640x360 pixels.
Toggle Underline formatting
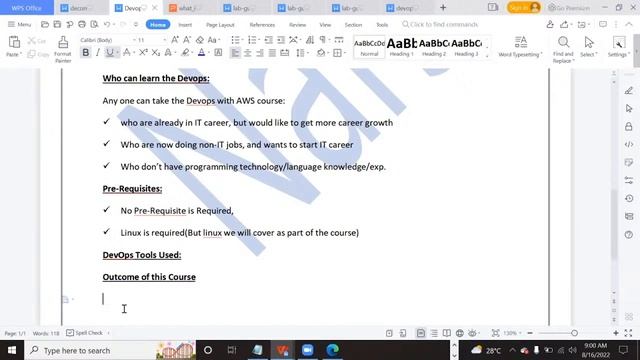(109, 52)
